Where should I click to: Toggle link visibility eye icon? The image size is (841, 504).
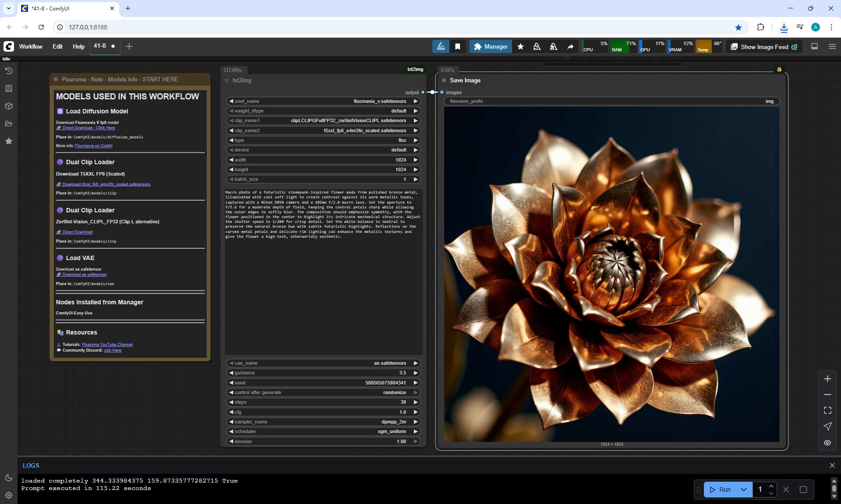(x=827, y=443)
